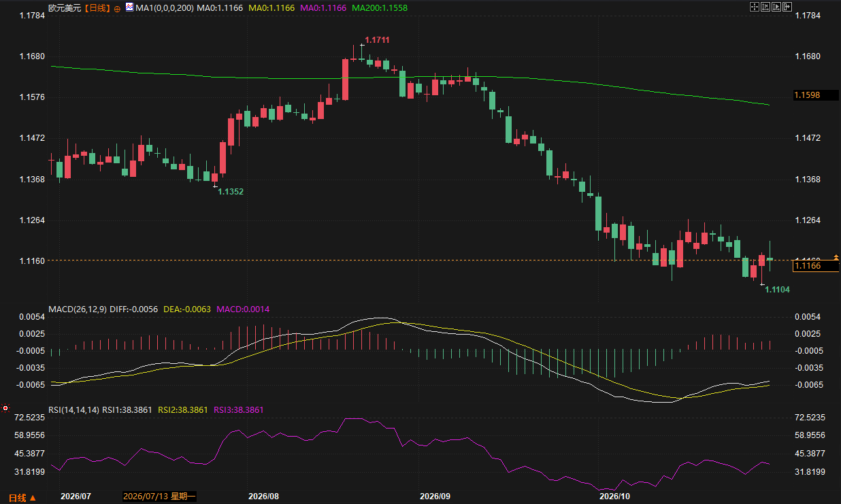The height and width of the screenshot is (504, 841).
Task: Click the red sun marker beside RSI
Action: [x=5, y=408]
